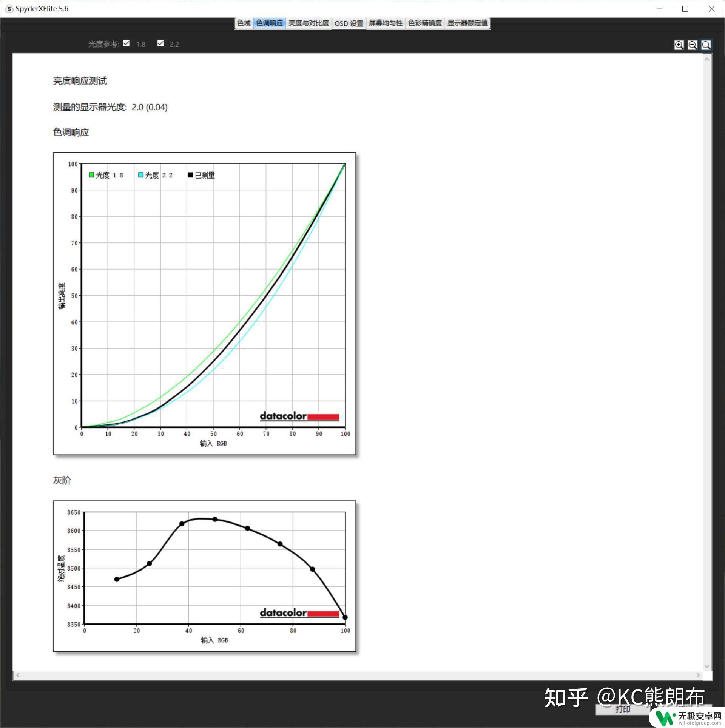This screenshot has height=728, width=725.
Task: Select the 色调响应 tab
Action: (x=270, y=23)
